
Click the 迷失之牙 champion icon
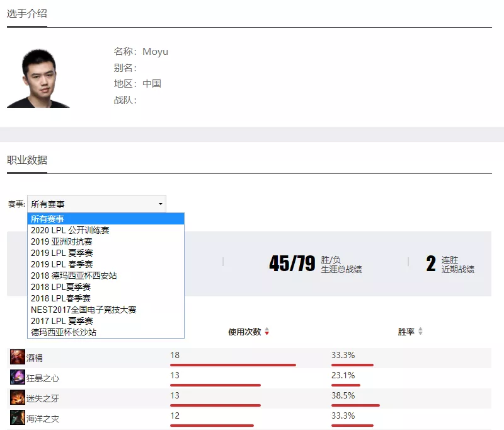[18, 397]
